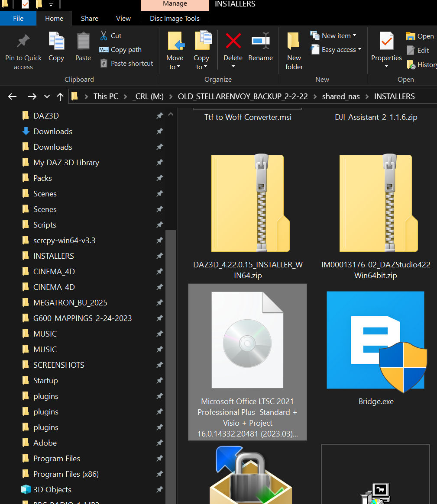Click the Properties checkmark icon

[x=386, y=41]
